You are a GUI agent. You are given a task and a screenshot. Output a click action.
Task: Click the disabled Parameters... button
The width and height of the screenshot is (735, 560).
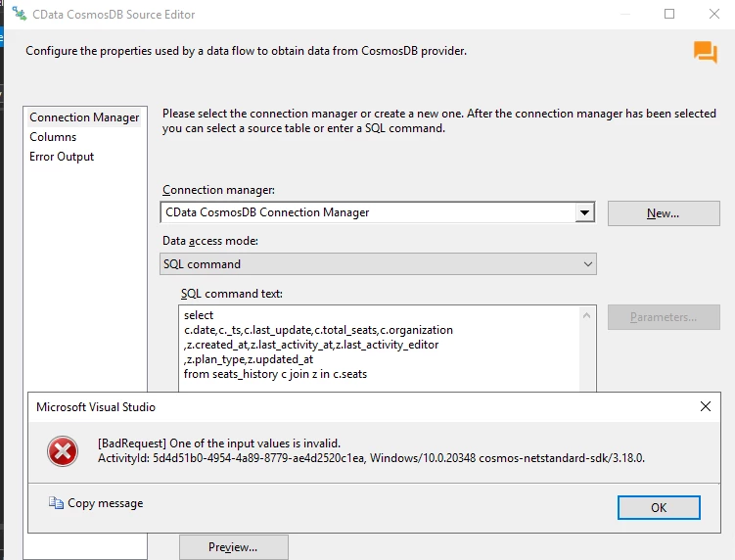click(664, 317)
